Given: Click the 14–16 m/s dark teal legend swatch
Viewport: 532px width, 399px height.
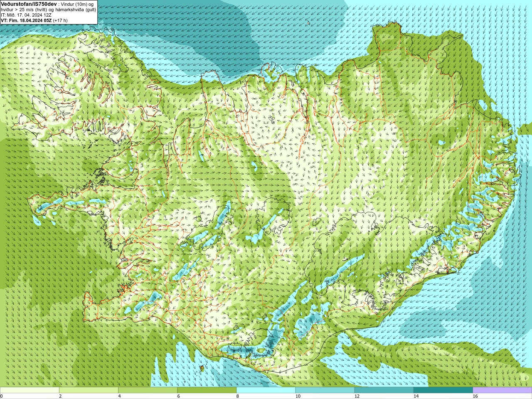Looking at the screenshot, I should pos(443,390).
